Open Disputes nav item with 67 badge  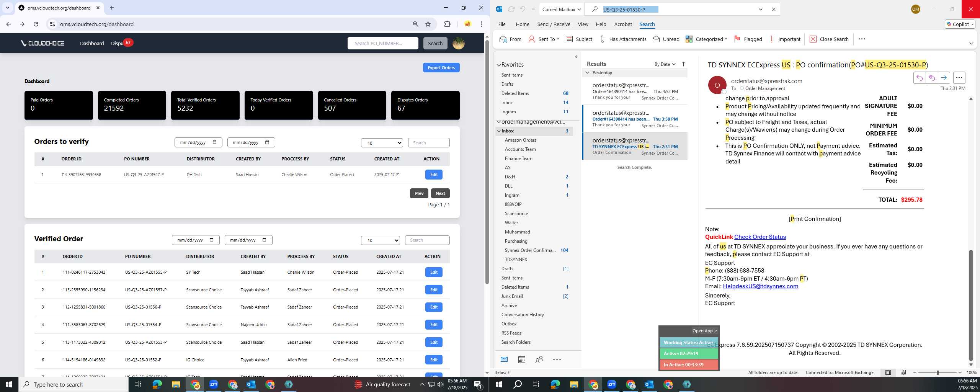[121, 43]
